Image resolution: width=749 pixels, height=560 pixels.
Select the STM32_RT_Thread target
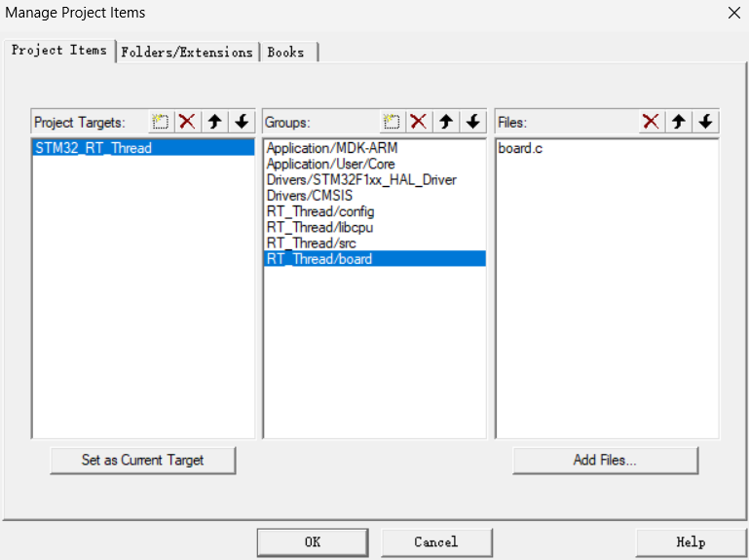click(x=143, y=148)
